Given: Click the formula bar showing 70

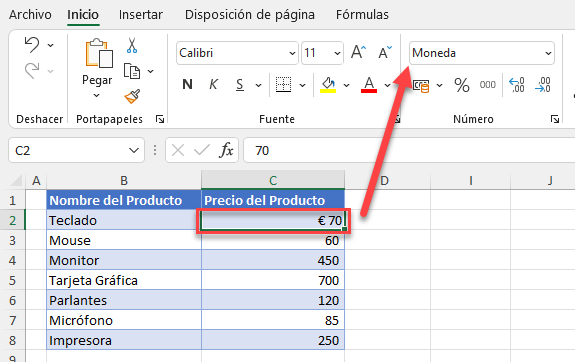Looking at the screenshot, I should tap(409, 150).
